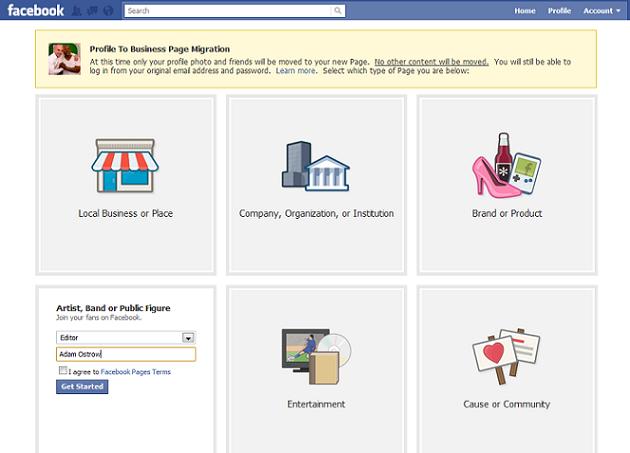Click the heart signs Cause icon
This screenshot has height=453, width=630.
(x=506, y=357)
